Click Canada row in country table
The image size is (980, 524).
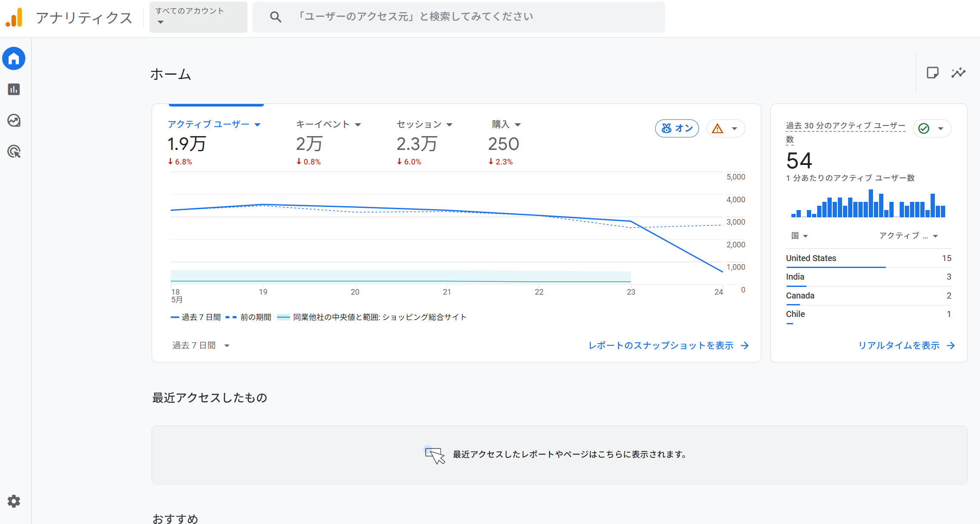(868, 296)
